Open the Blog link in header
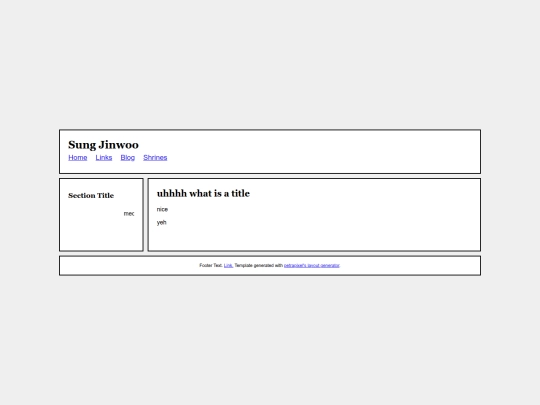The width and height of the screenshot is (540, 405). coord(127,157)
